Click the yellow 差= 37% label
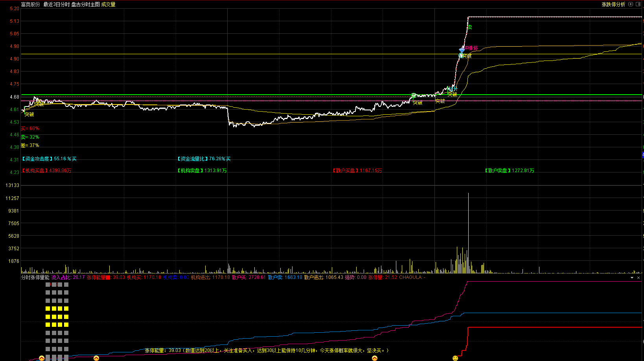The width and height of the screenshot is (644, 361). [30, 145]
